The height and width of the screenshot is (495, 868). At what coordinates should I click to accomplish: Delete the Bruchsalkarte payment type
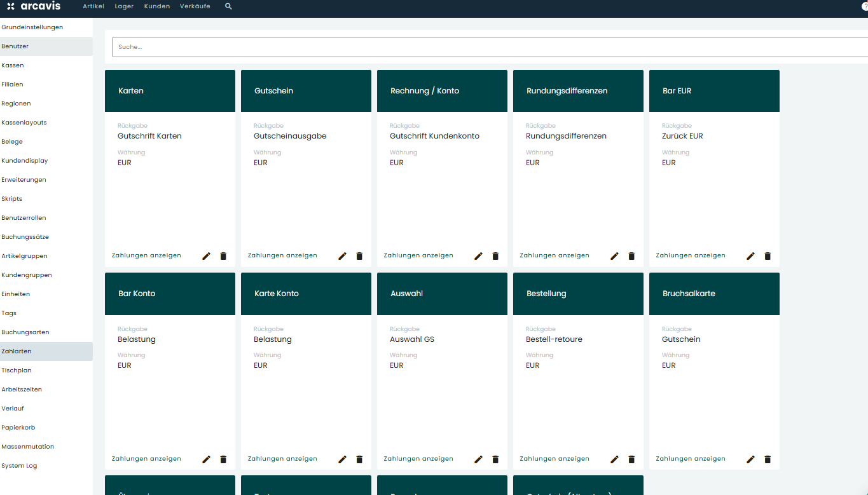[x=768, y=459]
